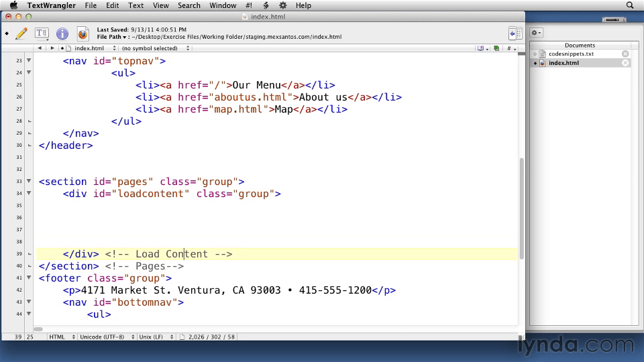Click the pencil document state icon
Image resolution: width=644 pixels, height=362 pixels.
pyautogui.click(x=21, y=34)
